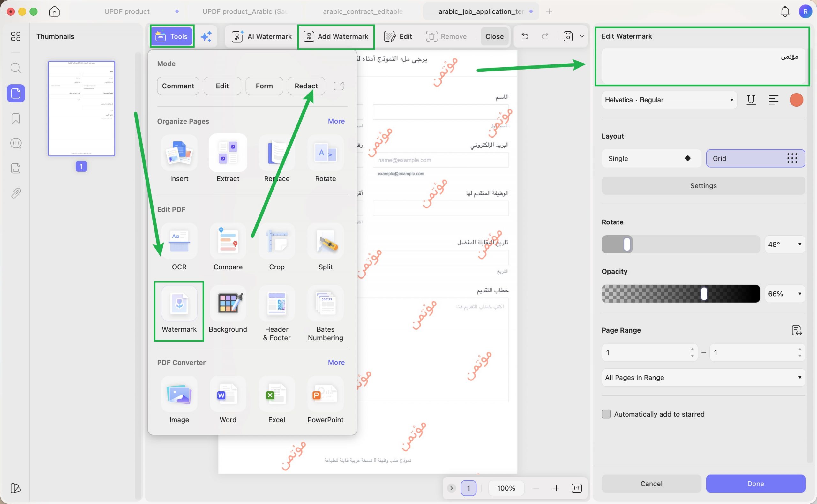Choose the OCR tool
Screen dimensions: 817x504
[x=179, y=247]
